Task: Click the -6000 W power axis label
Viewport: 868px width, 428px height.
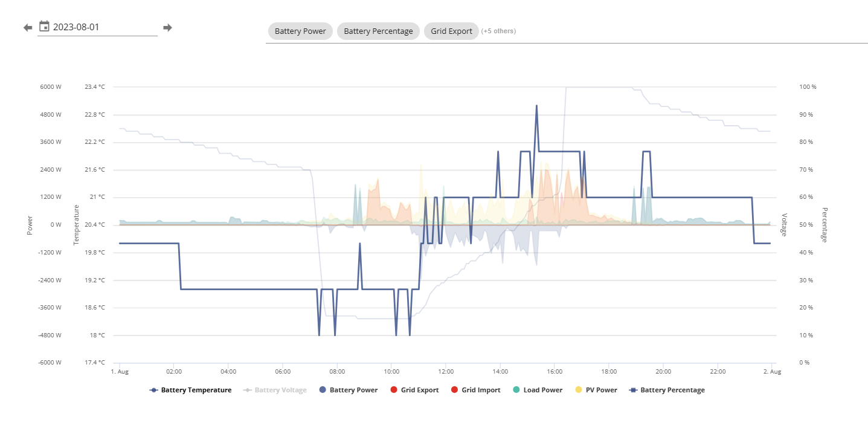Action: coord(50,363)
